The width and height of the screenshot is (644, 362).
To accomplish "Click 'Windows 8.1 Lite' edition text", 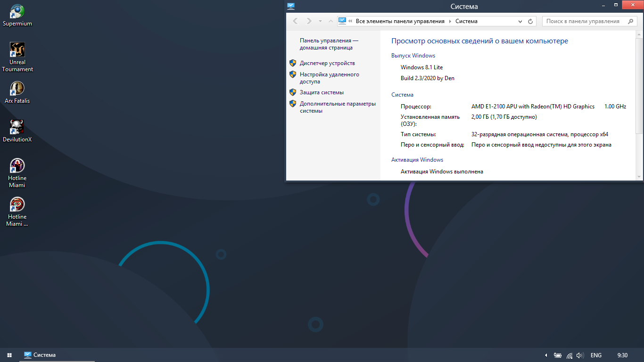I will coord(422,67).
